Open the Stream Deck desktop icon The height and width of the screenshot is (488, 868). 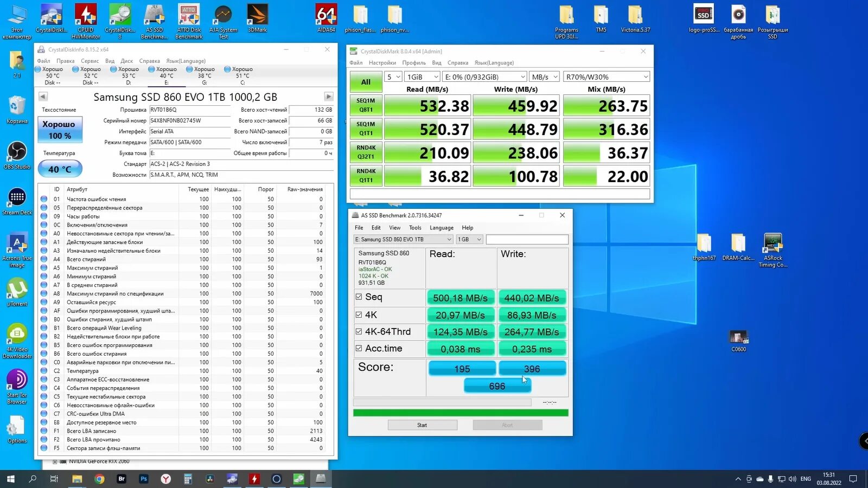coord(17,201)
